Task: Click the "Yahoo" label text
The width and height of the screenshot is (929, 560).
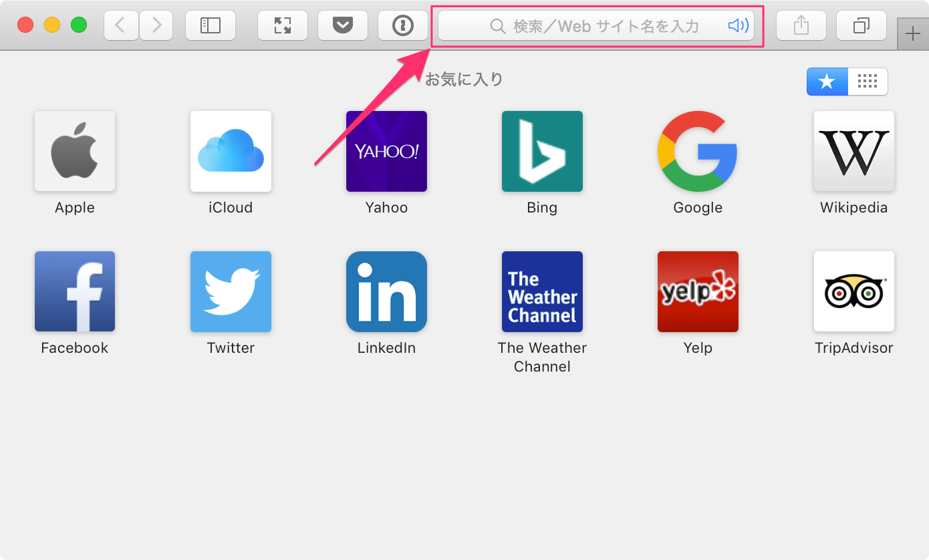Action: (386, 208)
